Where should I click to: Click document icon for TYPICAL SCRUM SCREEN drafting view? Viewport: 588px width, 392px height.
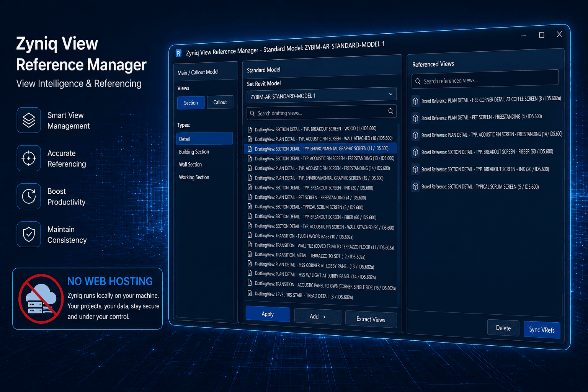coord(250,206)
